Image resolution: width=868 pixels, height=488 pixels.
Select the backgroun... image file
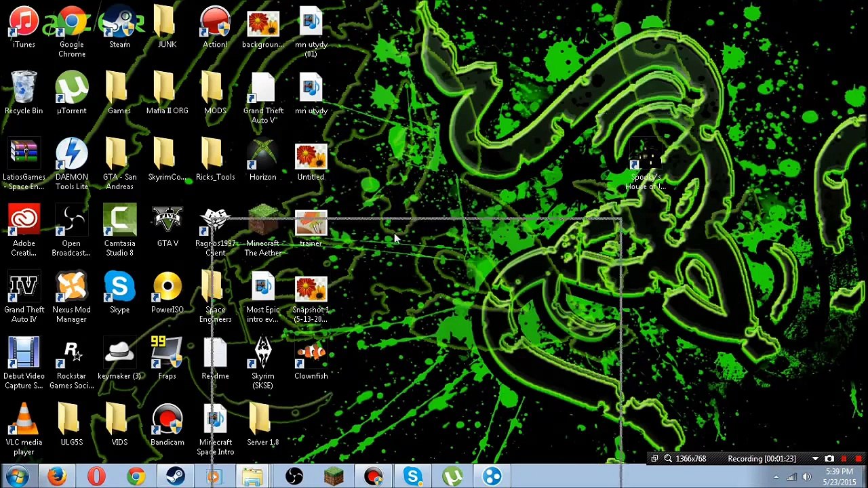click(263, 28)
